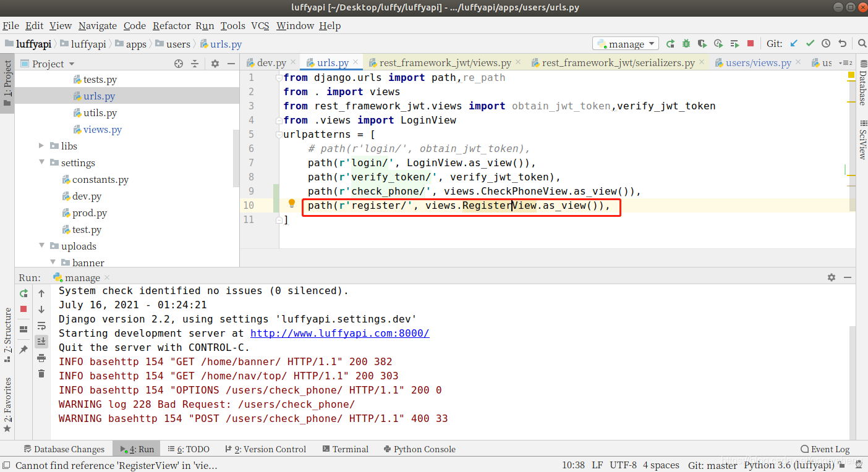The width and height of the screenshot is (868, 472).
Task: Expand the libs folder
Action: tap(41, 146)
